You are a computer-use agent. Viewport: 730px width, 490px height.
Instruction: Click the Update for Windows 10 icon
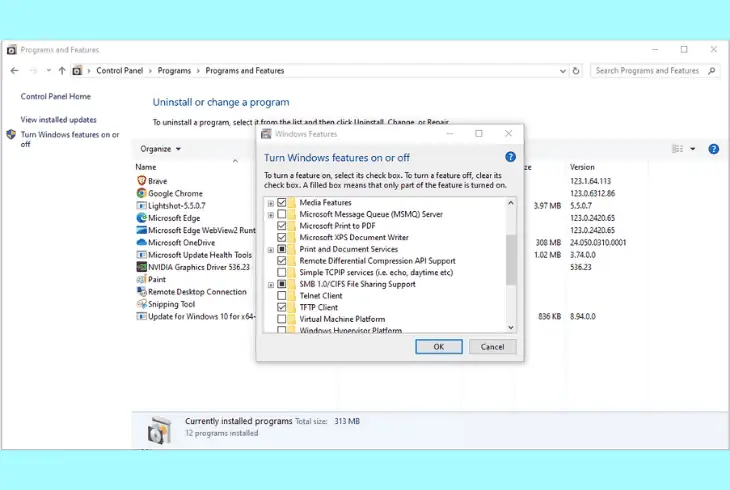(142, 316)
